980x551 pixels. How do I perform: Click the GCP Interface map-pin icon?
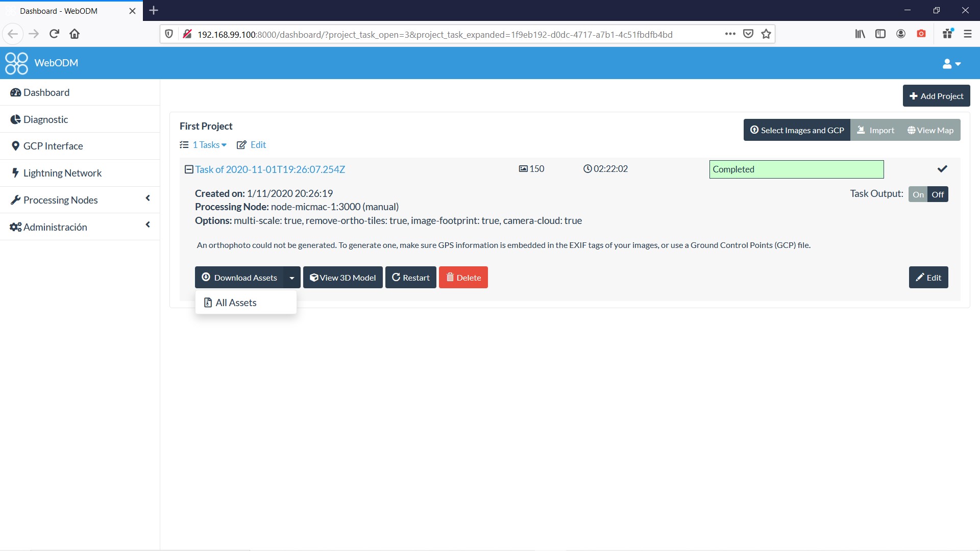[x=15, y=146]
